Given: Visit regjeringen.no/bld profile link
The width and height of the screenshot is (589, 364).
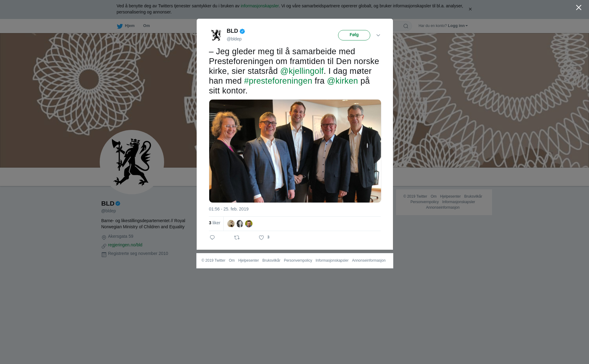Looking at the screenshot, I should click(x=125, y=245).
